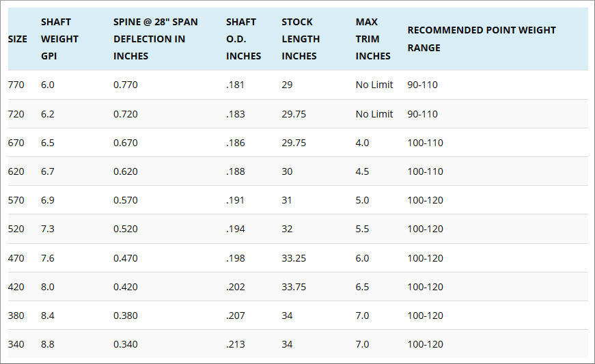595x364 pixels.
Task: Click the 5.5 max trim value
Action: click(x=362, y=229)
